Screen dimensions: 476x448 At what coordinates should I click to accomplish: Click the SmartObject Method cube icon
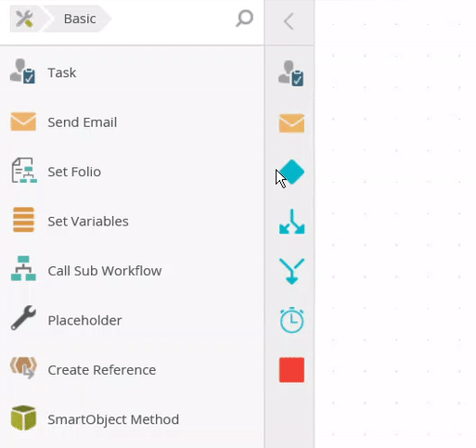click(x=23, y=417)
